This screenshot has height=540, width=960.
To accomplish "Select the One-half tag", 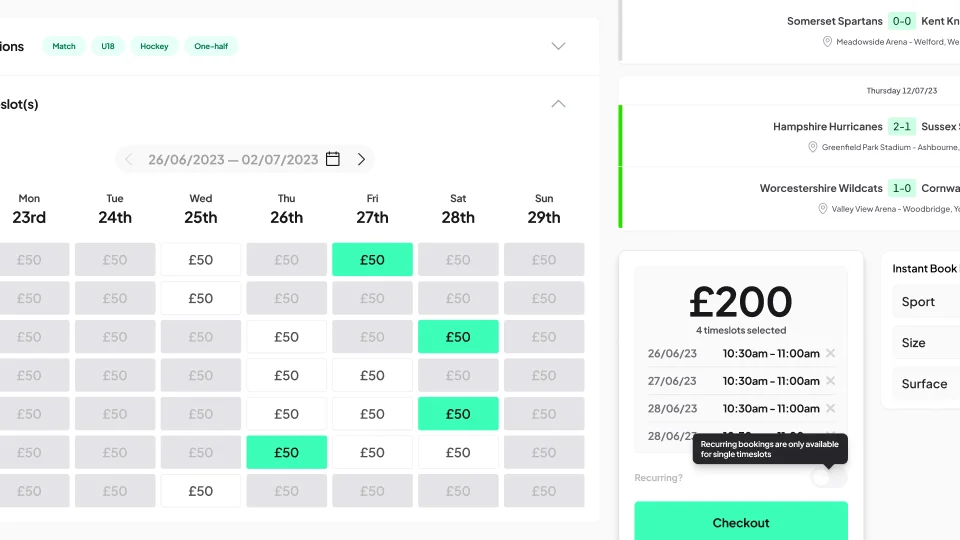I will click(x=211, y=46).
